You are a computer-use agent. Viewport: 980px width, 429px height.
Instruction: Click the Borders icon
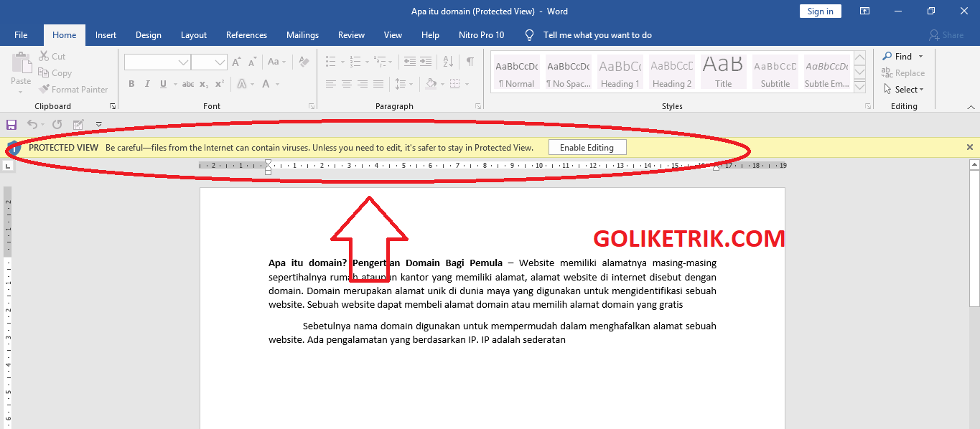pos(454,84)
